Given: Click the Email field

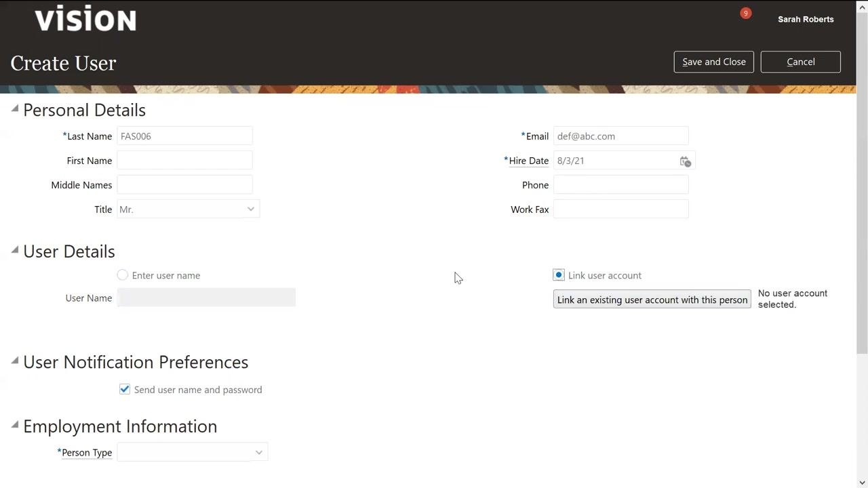Looking at the screenshot, I should tap(621, 136).
